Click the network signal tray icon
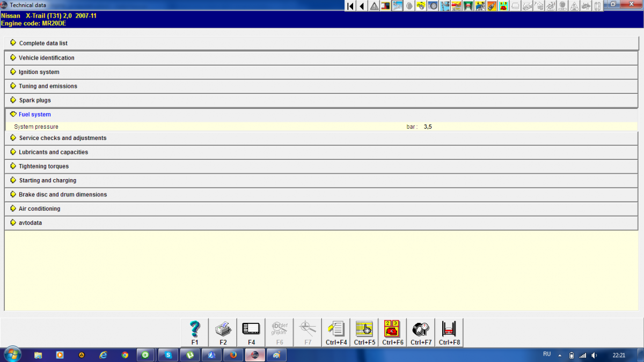 click(x=583, y=356)
